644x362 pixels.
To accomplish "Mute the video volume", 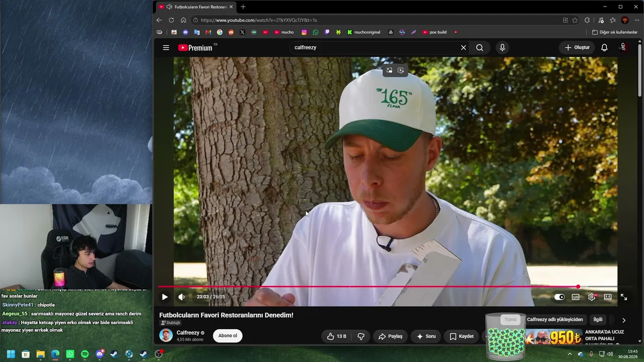I will click(x=182, y=297).
